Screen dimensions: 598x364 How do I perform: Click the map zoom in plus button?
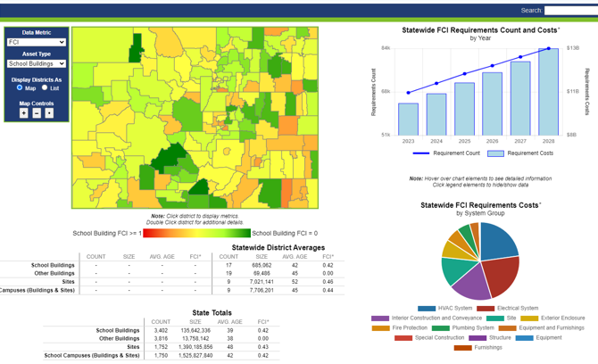tap(23, 113)
